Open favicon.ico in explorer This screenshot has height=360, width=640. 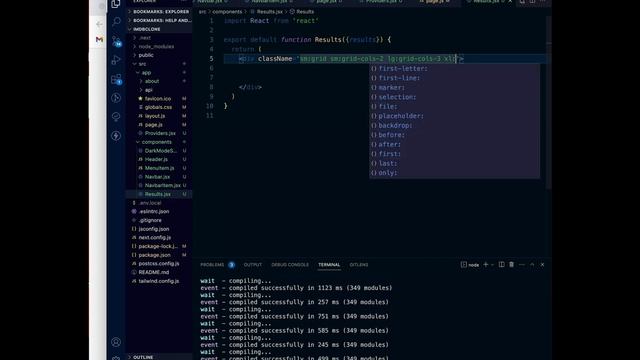(158, 99)
